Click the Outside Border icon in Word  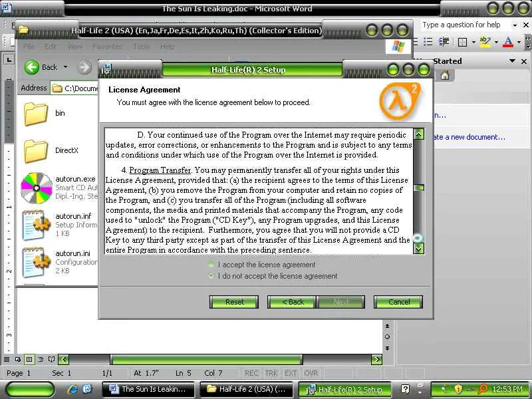[x=462, y=42]
